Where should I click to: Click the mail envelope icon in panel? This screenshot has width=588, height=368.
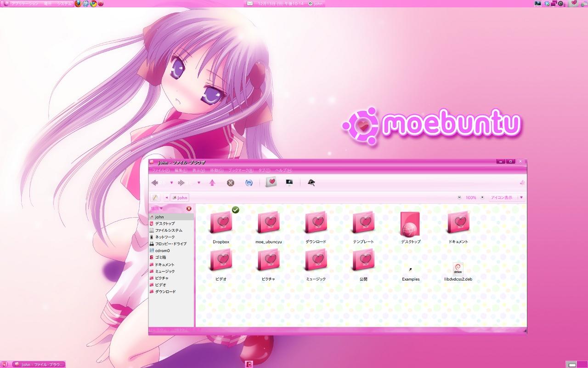click(x=250, y=3)
